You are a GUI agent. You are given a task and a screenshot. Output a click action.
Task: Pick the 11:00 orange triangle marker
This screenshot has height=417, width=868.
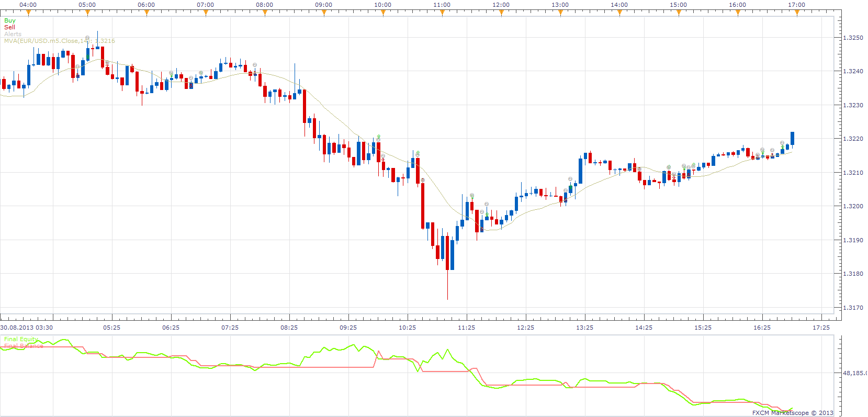coord(442,13)
